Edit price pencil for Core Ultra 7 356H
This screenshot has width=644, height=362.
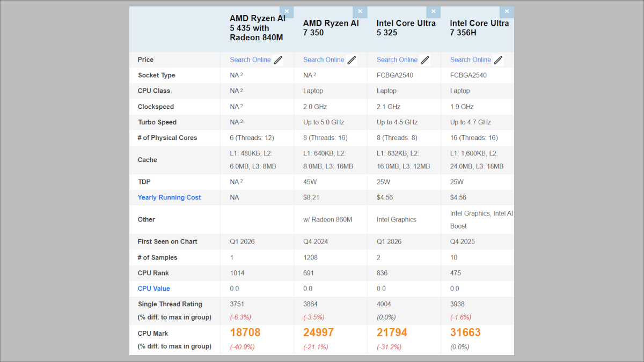point(498,60)
